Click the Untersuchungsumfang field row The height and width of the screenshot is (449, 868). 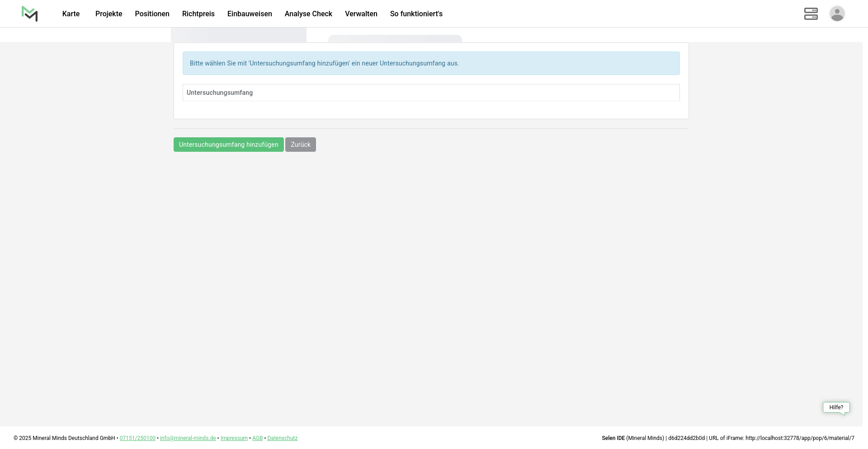431,93
